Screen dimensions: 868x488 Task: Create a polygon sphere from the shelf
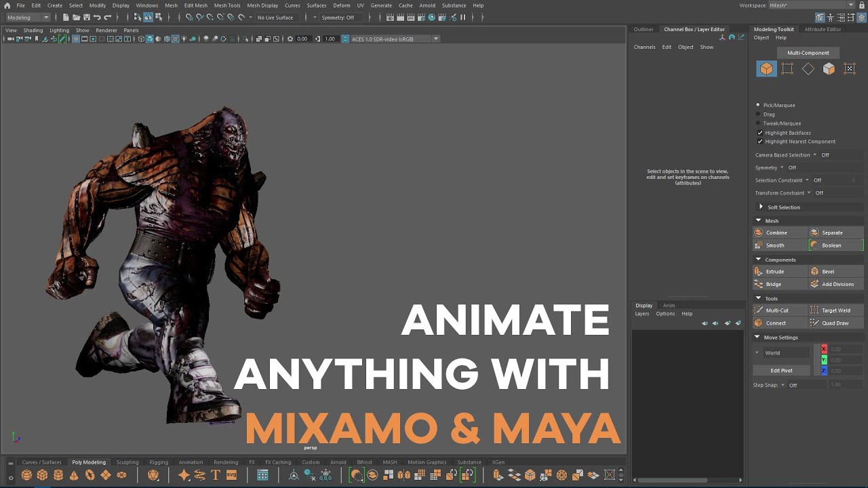(26, 475)
